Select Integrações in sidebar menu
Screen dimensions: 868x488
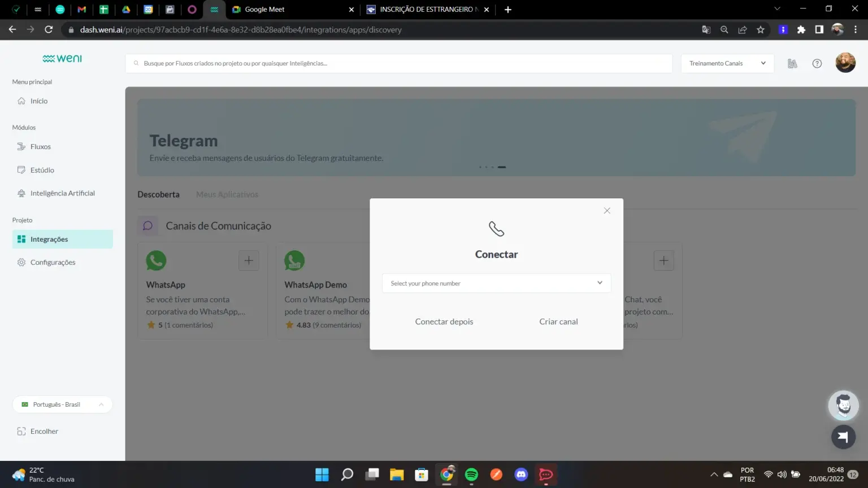coord(49,239)
